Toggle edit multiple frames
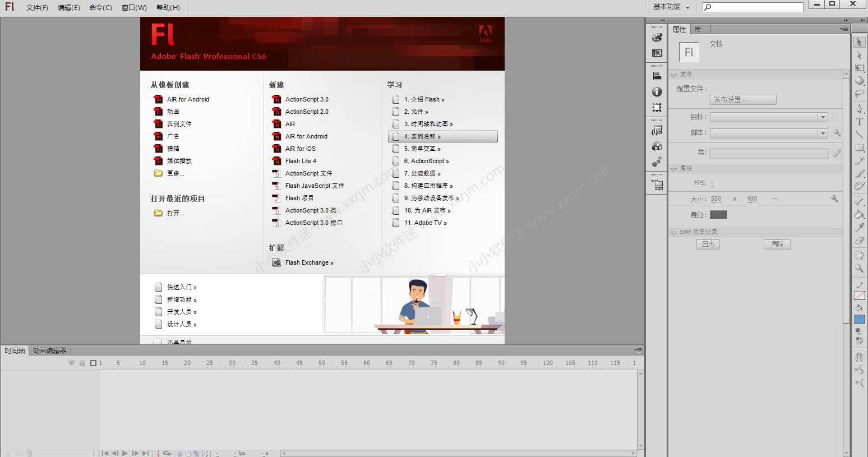 pyautogui.click(x=196, y=453)
